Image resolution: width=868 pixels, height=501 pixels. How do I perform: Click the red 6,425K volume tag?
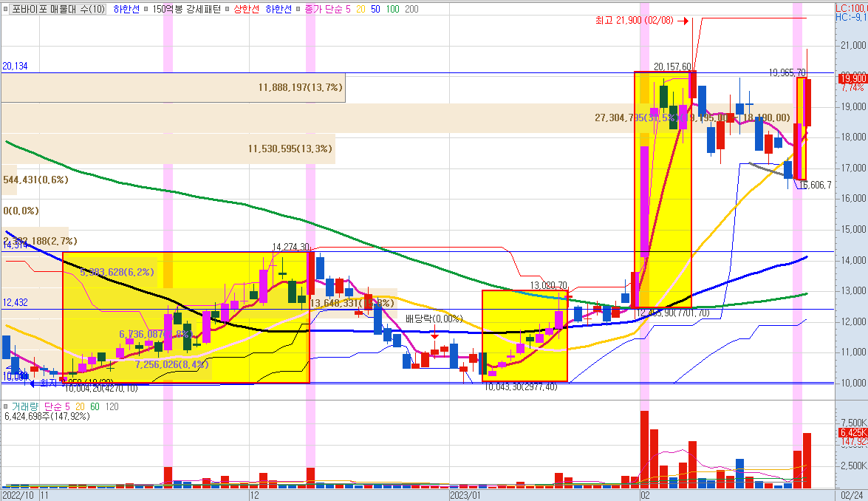(852, 432)
